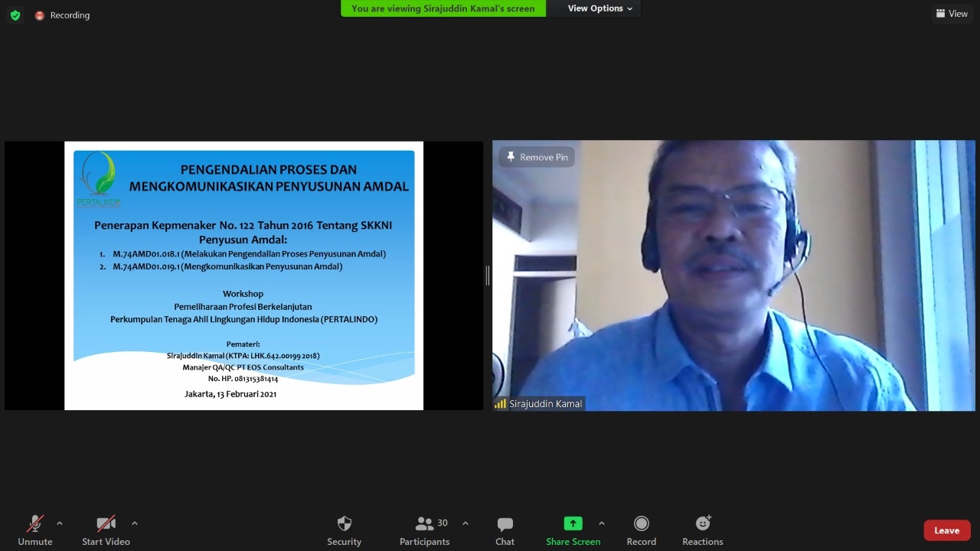Open the View Options dropdown
The image size is (980, 551).
tap(600, 8)
